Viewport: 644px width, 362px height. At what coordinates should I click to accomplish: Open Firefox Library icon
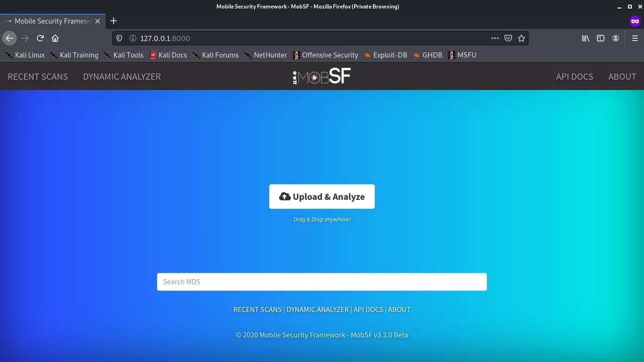point(586,38)
